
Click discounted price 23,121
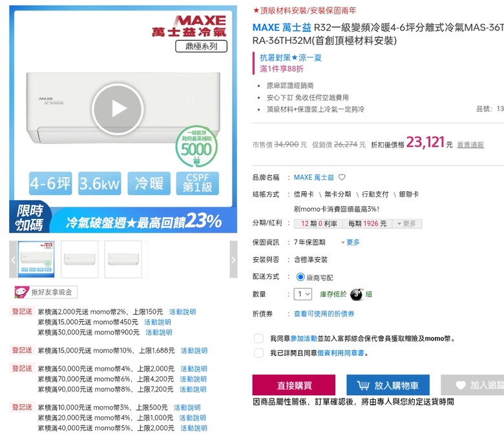pyautogui.click(x=425, y=142)
